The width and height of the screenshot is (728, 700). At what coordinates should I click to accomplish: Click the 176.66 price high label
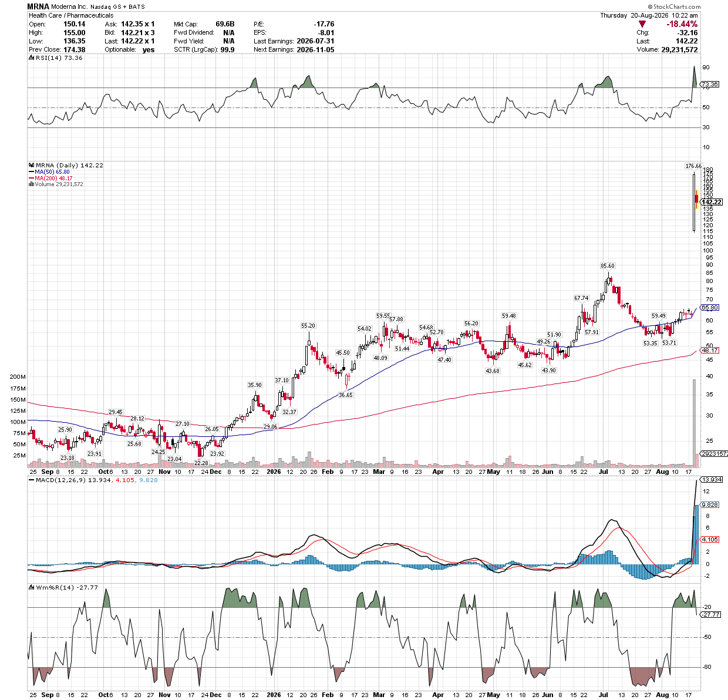pos(694,166)
